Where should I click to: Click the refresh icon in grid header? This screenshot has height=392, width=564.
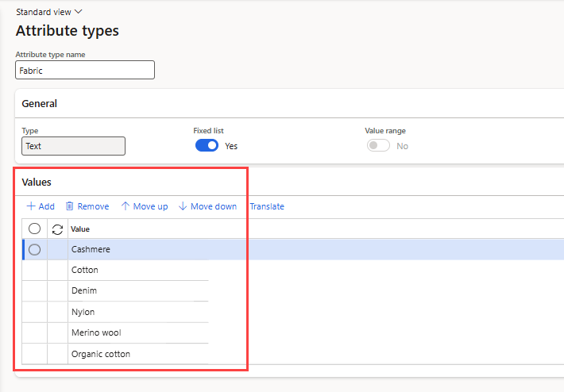pyautogui.click(x=57, y=229)
